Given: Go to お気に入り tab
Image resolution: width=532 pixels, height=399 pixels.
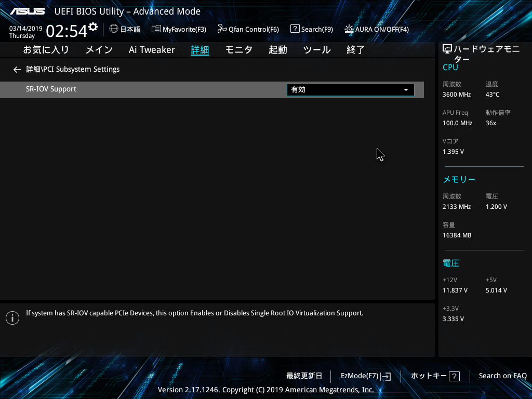Looking at the screenshot, I should click(x=46, y=50).
